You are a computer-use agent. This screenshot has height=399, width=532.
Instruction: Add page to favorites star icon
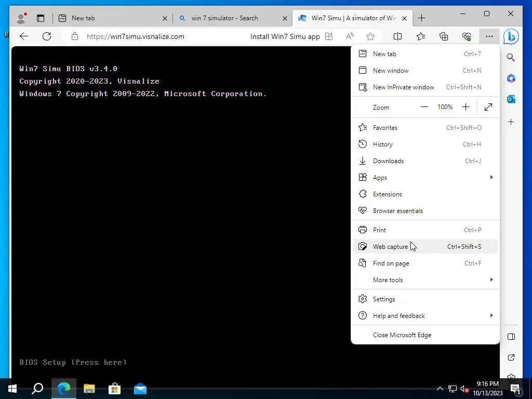pos(370,36)
